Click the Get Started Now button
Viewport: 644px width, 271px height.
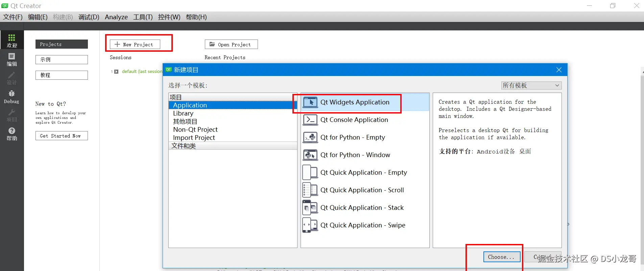click(62, 136)
